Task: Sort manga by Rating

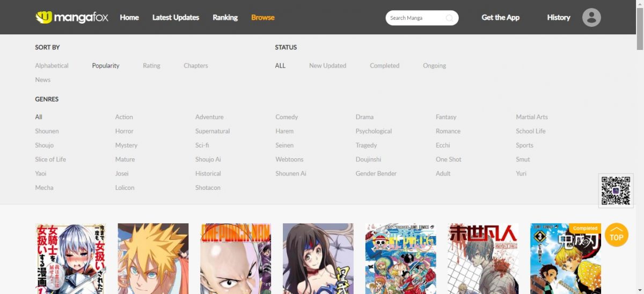Action: point(151,65)
